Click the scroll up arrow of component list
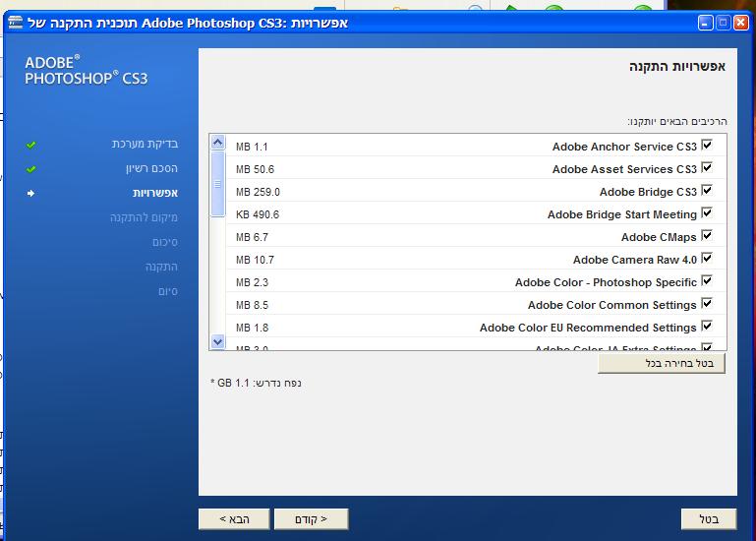756x541 pixels. click(x=218, y=143)
